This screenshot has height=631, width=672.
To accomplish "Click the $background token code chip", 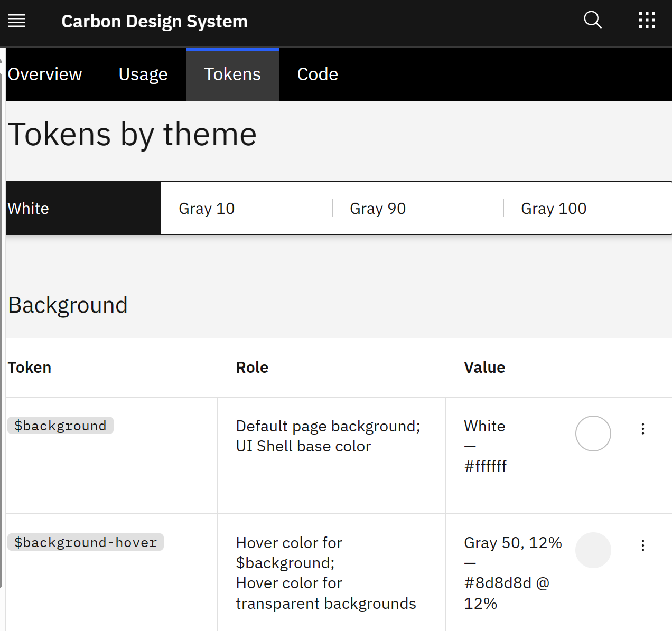I will (x=60, y=426).
